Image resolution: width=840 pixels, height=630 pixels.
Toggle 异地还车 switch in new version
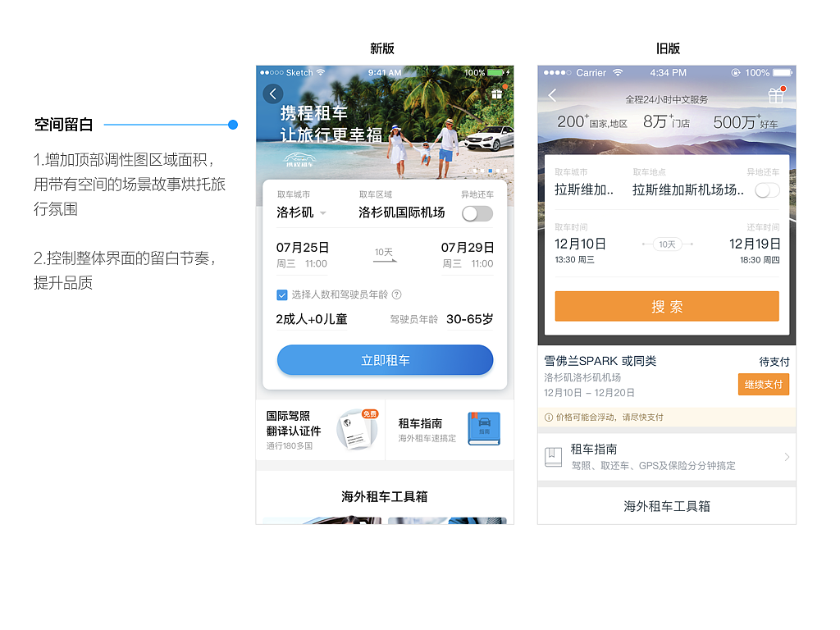(477, 214)
